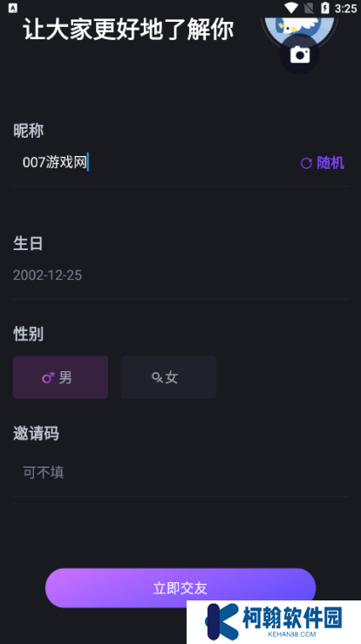Click the 邀请码 field showing 可不填
361x644 pixels.
180,472
